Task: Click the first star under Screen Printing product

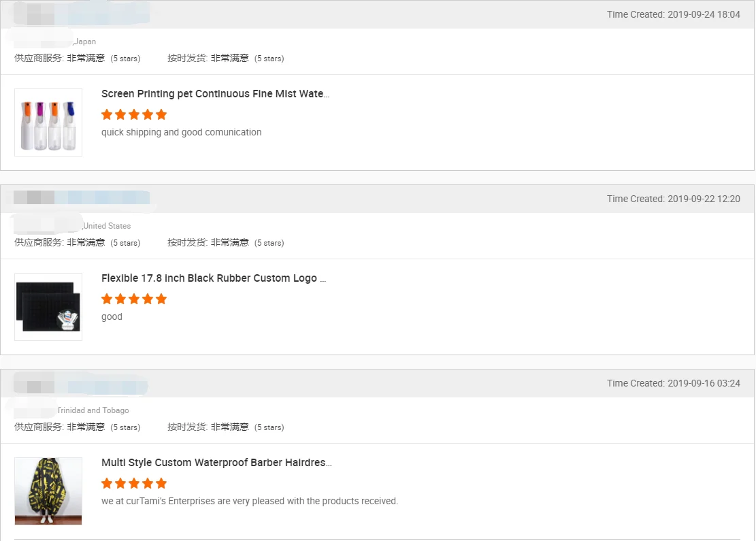Action: tap(107, 114)
